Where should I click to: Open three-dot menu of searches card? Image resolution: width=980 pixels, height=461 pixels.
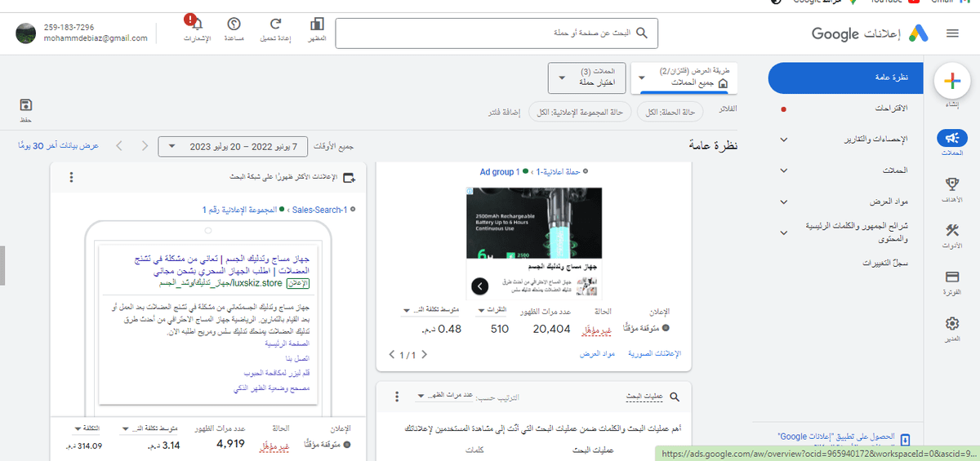click(397, 397)
